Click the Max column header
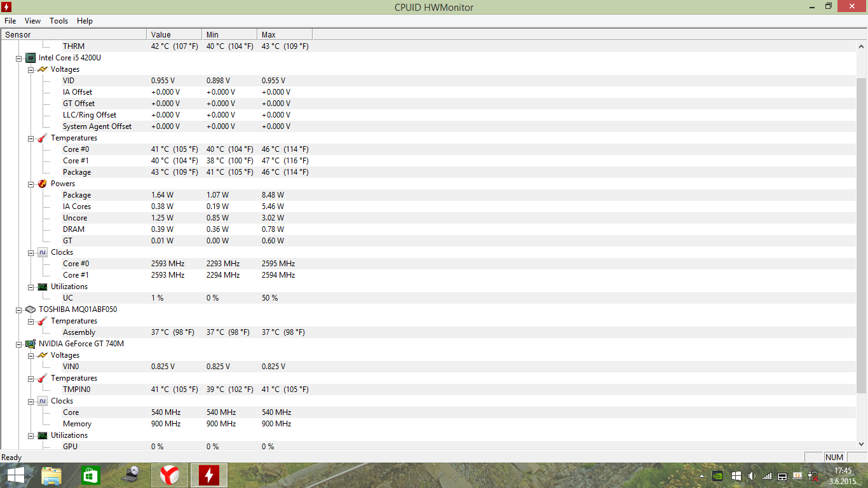The width and height of the screenshot is (868, 488). pos(285,34)
